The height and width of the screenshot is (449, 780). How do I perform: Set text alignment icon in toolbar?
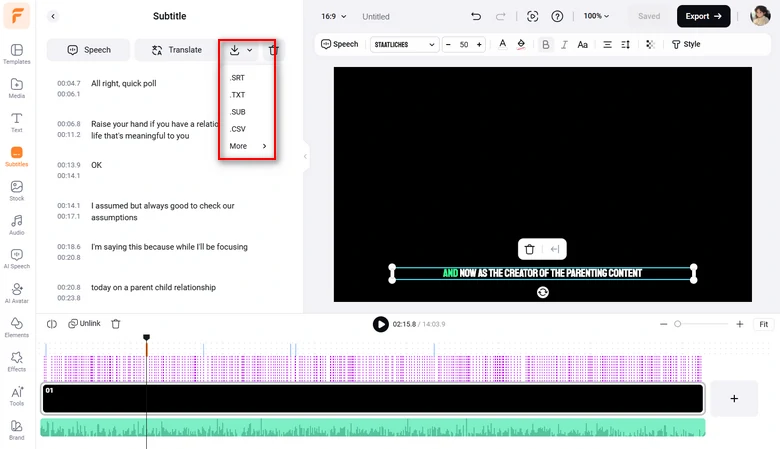pos(607,44)
